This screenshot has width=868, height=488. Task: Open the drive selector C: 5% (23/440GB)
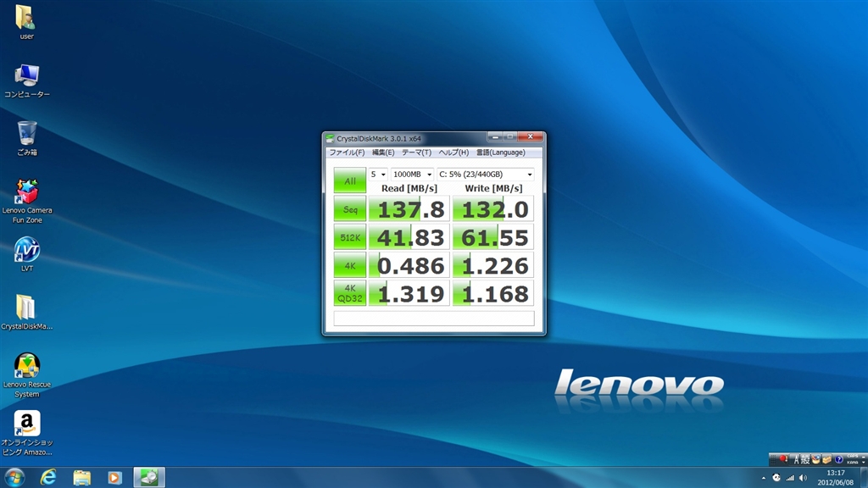coord(486,175)
